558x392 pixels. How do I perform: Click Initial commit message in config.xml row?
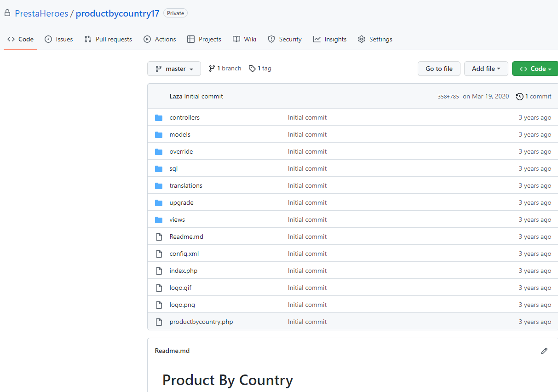[x=307, y=254]
